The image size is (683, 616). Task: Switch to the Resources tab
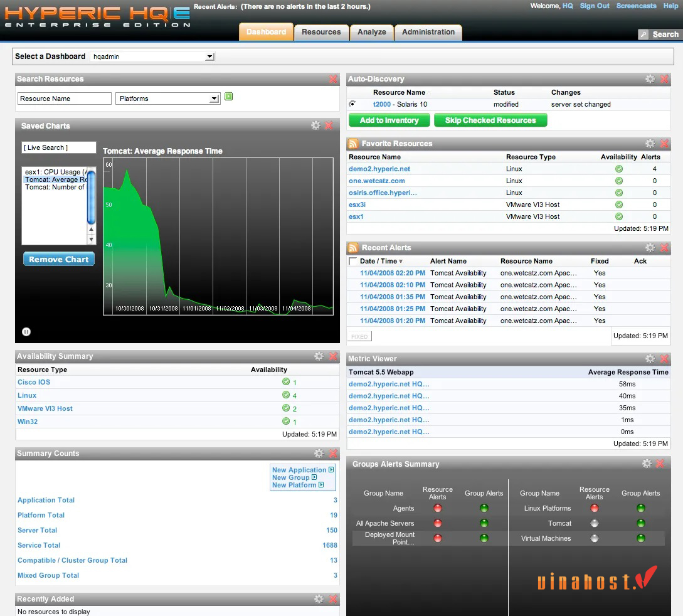pos(321,32)
